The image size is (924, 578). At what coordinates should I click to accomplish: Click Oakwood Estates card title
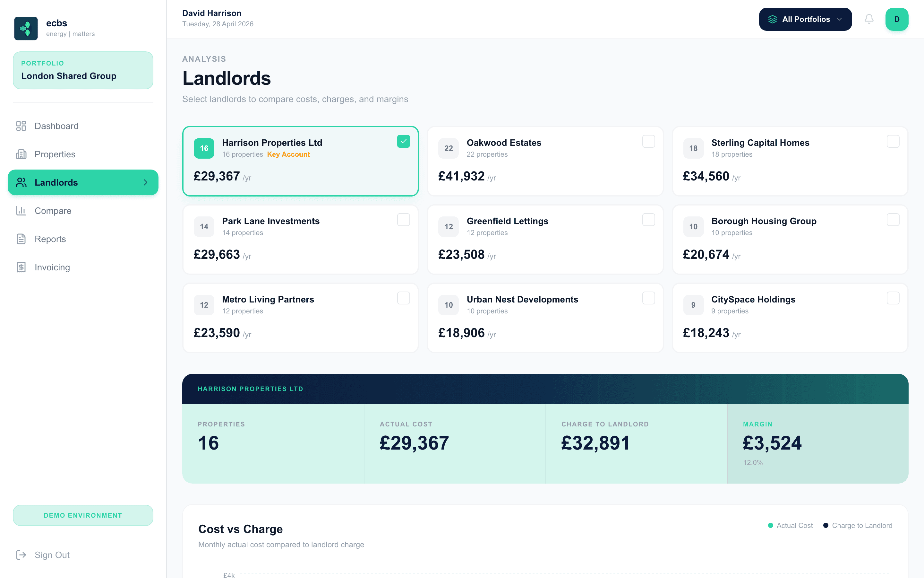tap(504, 143)
